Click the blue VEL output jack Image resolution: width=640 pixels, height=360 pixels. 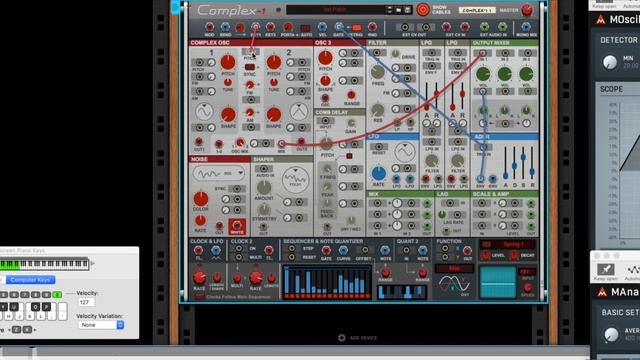tap(322, 27)
